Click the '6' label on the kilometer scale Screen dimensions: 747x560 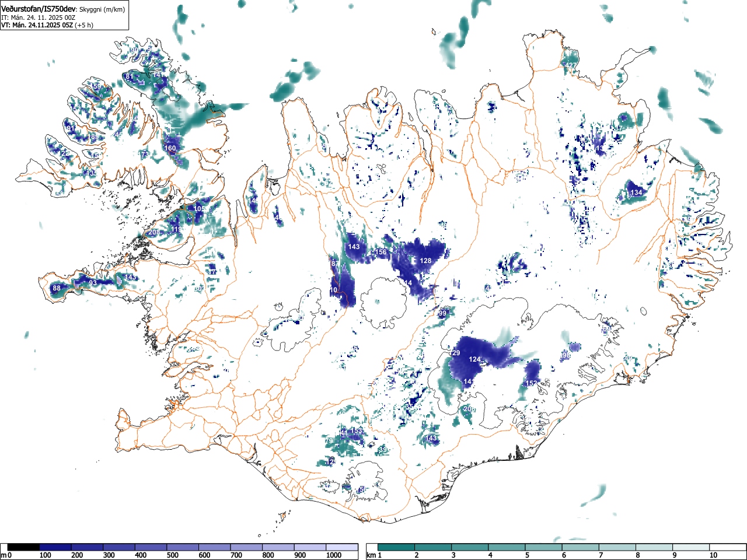click(564, 556)
